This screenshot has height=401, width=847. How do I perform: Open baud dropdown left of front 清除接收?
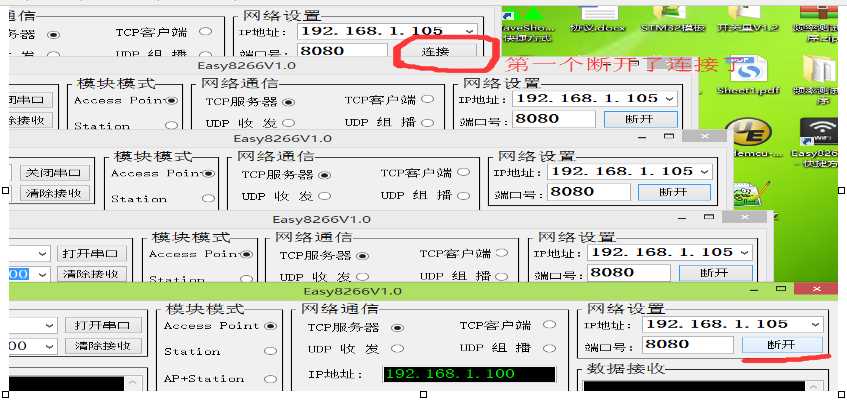49,346
